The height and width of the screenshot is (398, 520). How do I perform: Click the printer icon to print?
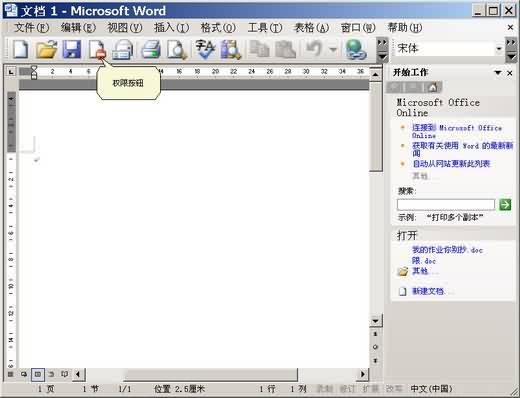(x=151, y=50)
